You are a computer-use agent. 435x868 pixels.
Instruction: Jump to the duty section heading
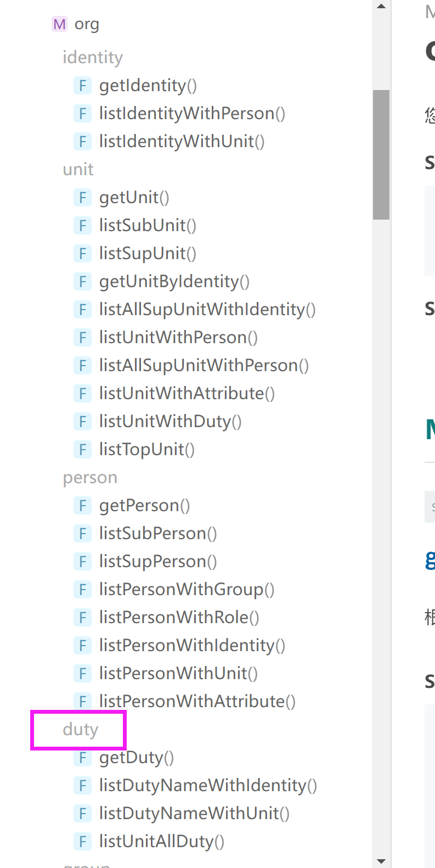[80, 730]
